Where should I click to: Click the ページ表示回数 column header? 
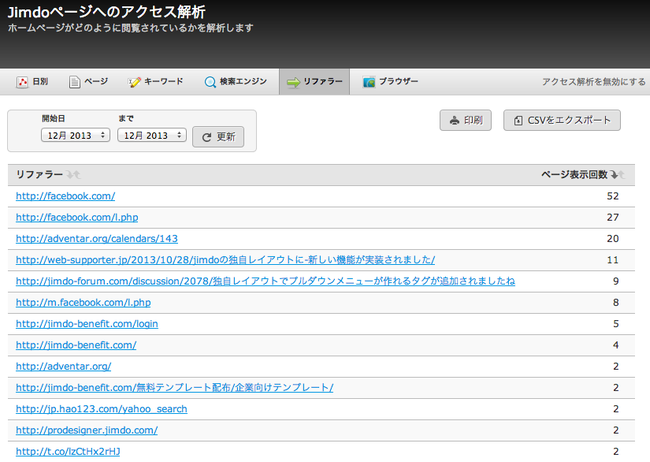(x=574, y=175)
